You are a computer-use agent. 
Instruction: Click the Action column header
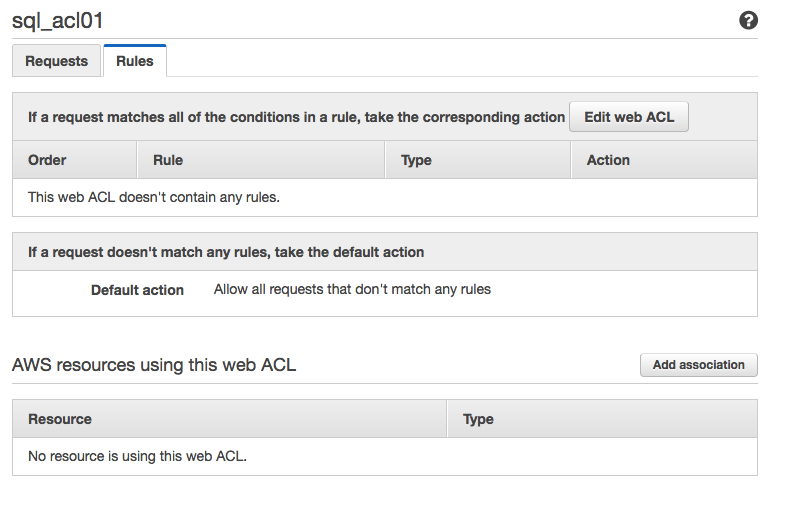click(608, 160)
